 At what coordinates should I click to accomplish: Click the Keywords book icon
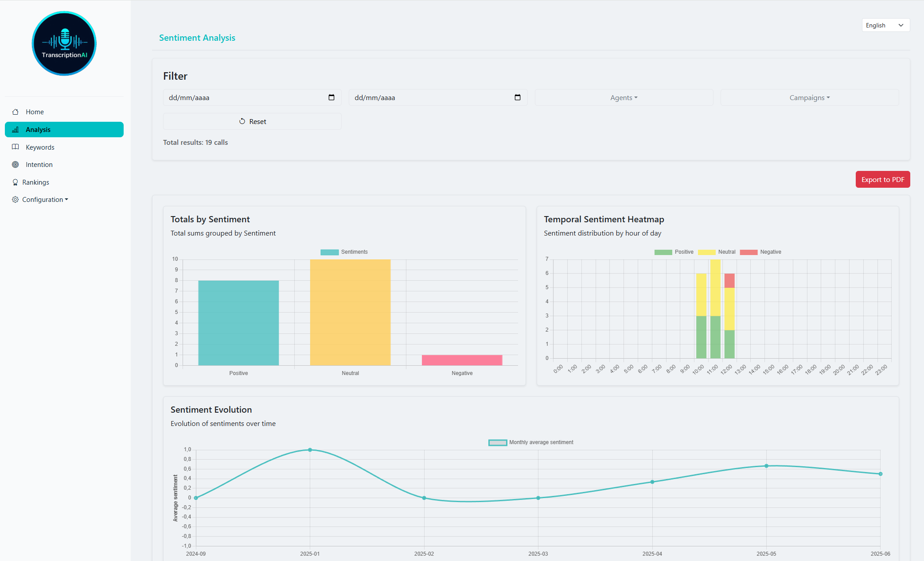[x=16, y=147]
